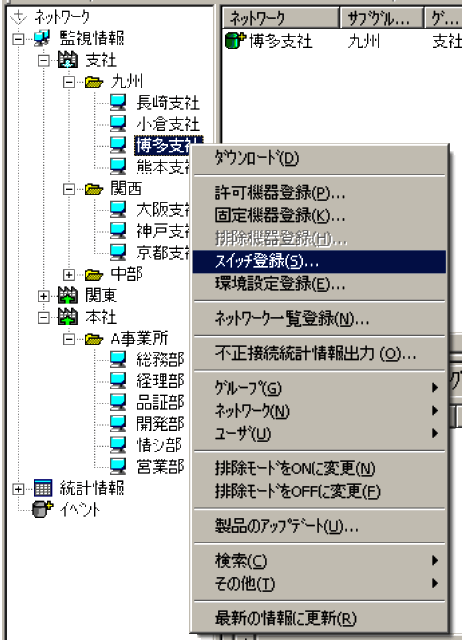Expand the 統計情報 tree node

coord(18,489)
